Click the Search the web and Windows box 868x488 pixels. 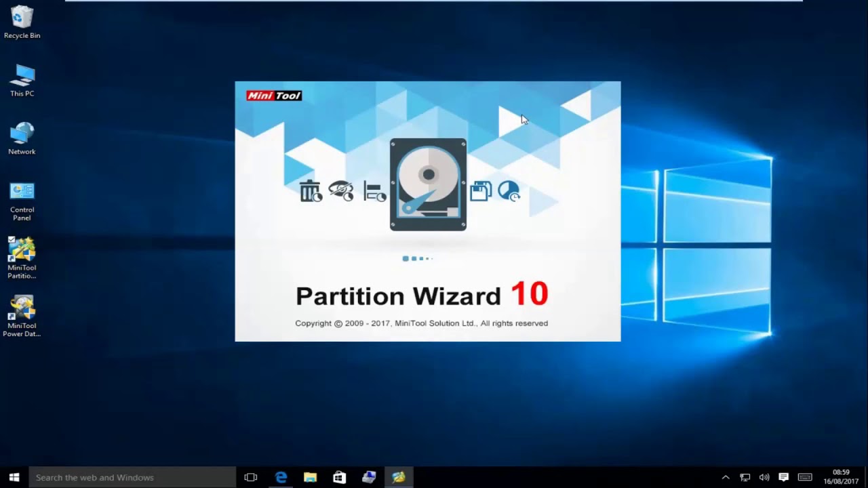tap(132, 477)
